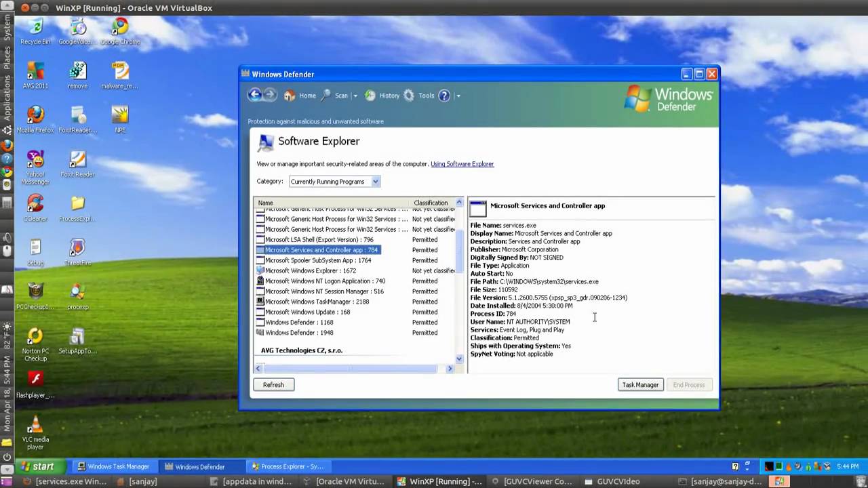Open the ProcessExpl... folder icon
The width and height of the screenshot is (868, 488).
(x=77, y=208)
